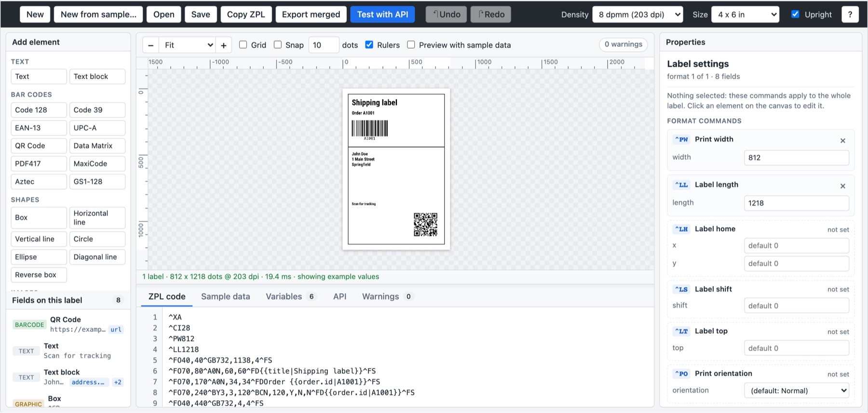This screenshot has height=413, width=868.
Task: Click the Save button
Action: (x=201, y=14)
